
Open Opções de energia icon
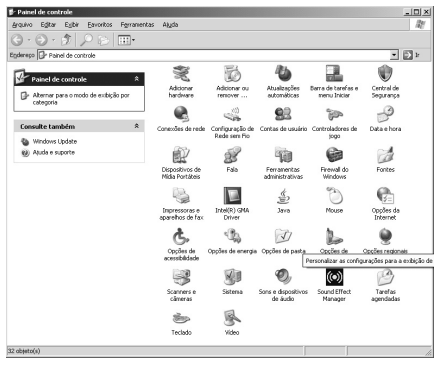click(x=232, y=237)
